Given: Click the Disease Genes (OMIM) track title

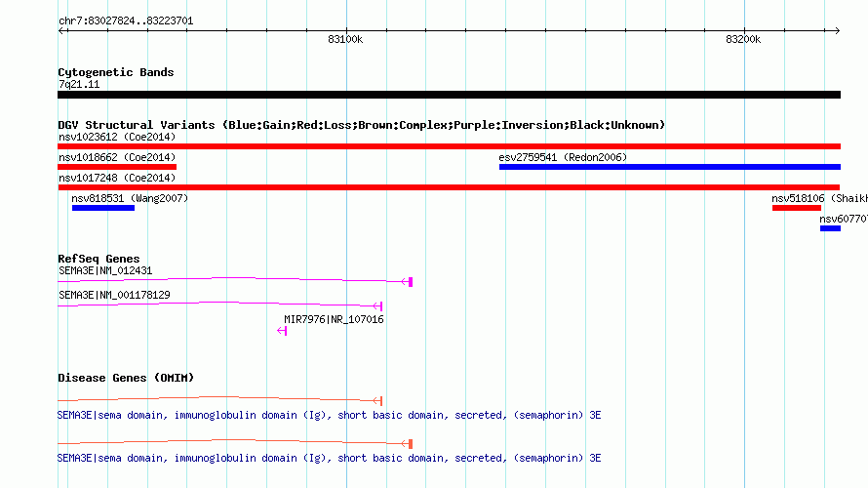Looking at the screenshot, I should [126, 378].
